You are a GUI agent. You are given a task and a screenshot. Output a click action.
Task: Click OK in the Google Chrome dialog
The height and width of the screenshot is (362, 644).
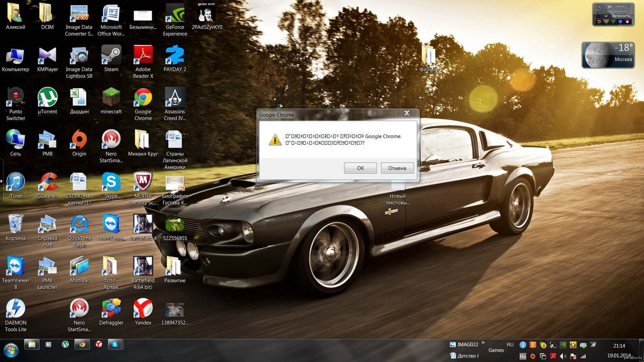(360, 168)
